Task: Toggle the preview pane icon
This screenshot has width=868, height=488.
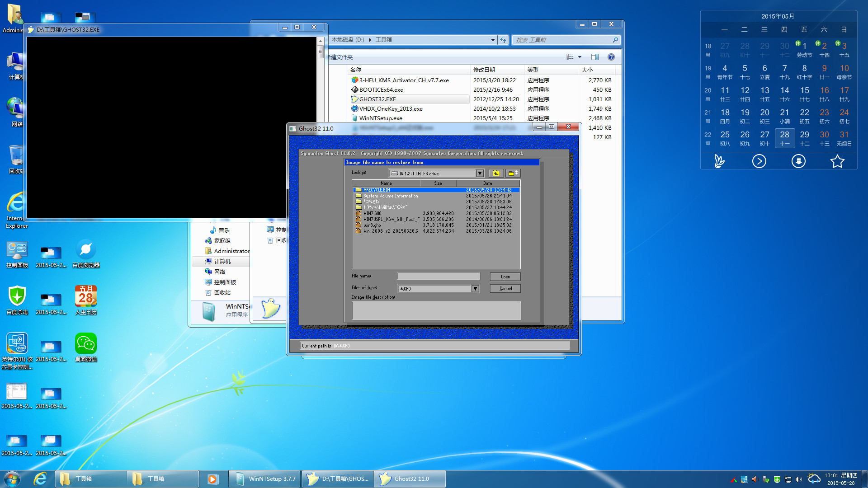Action: coord(595,57)
